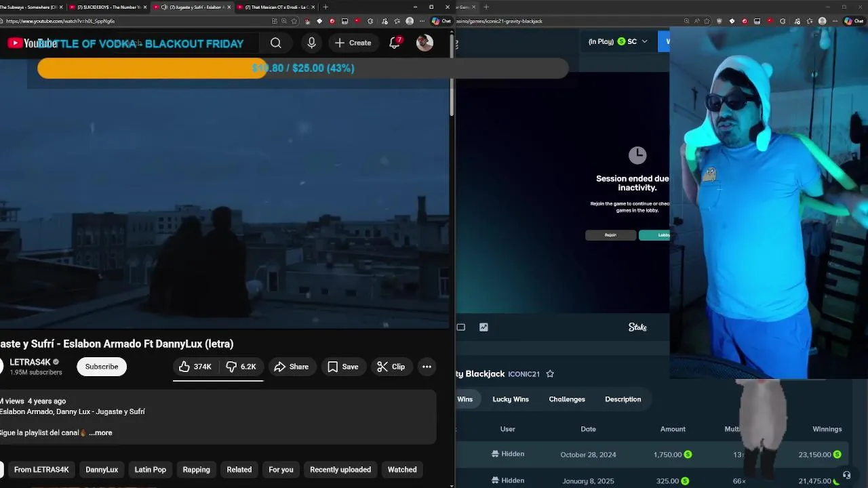Screen dimensions: 868x488
Task: Select the Rapping chip
Action: tap(196, 470)
